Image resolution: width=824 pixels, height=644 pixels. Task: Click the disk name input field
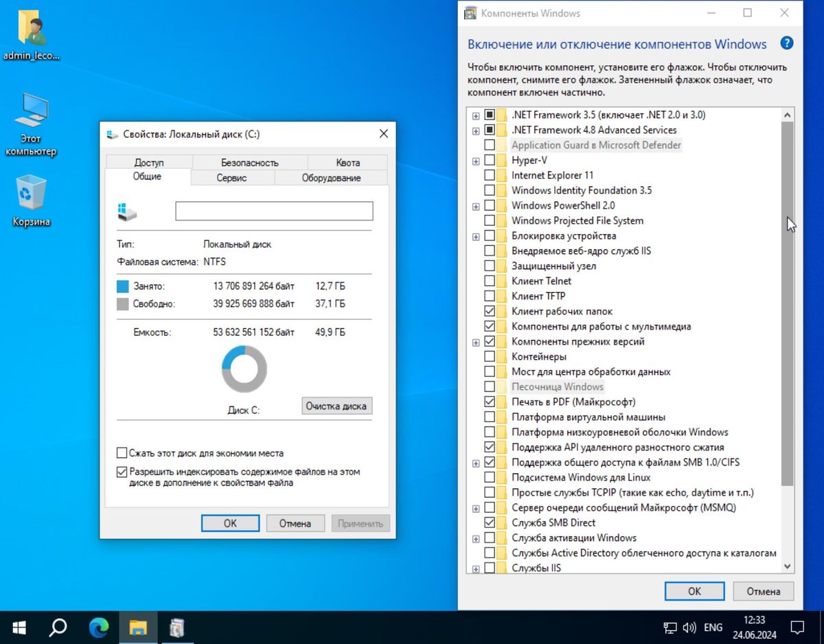click(x=274, y=211)
